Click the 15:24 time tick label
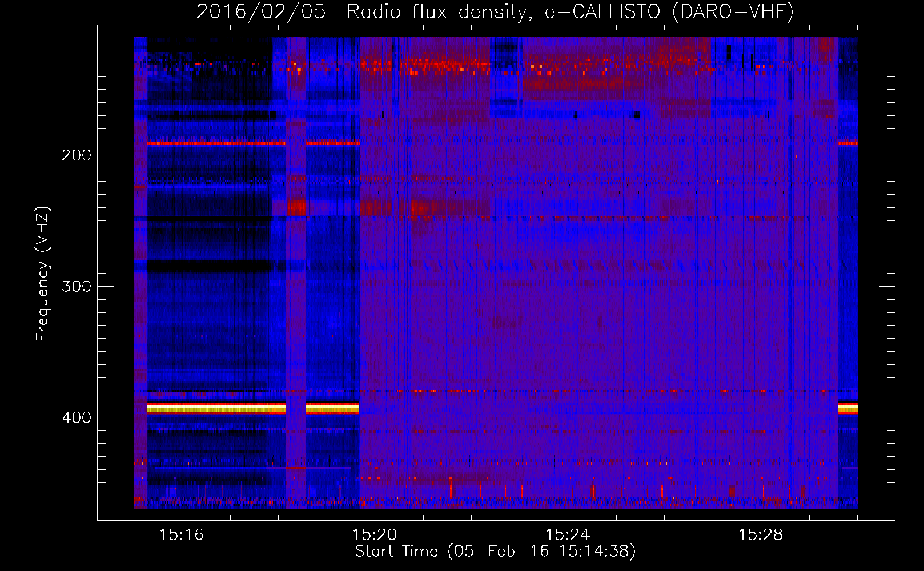 click(568, 534)
